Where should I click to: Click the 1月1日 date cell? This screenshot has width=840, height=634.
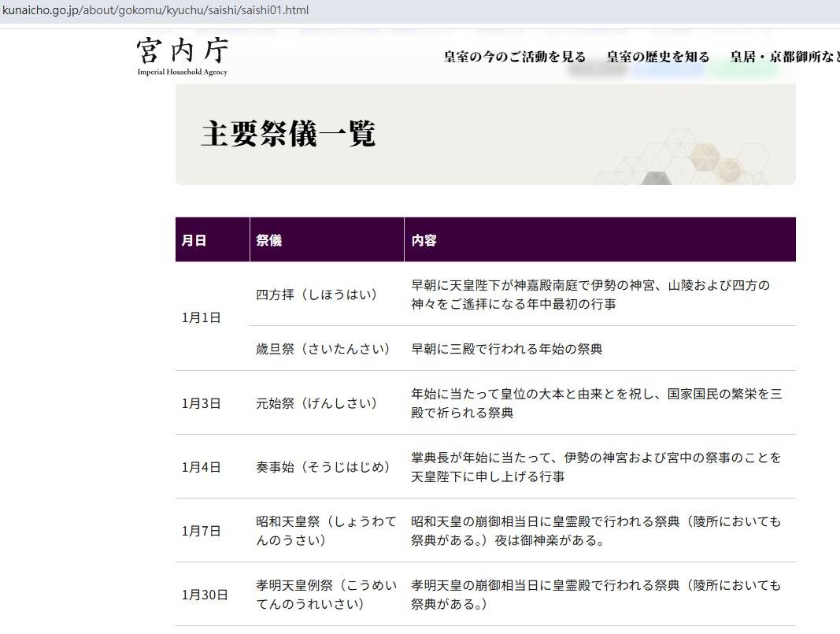click(201, 317)
